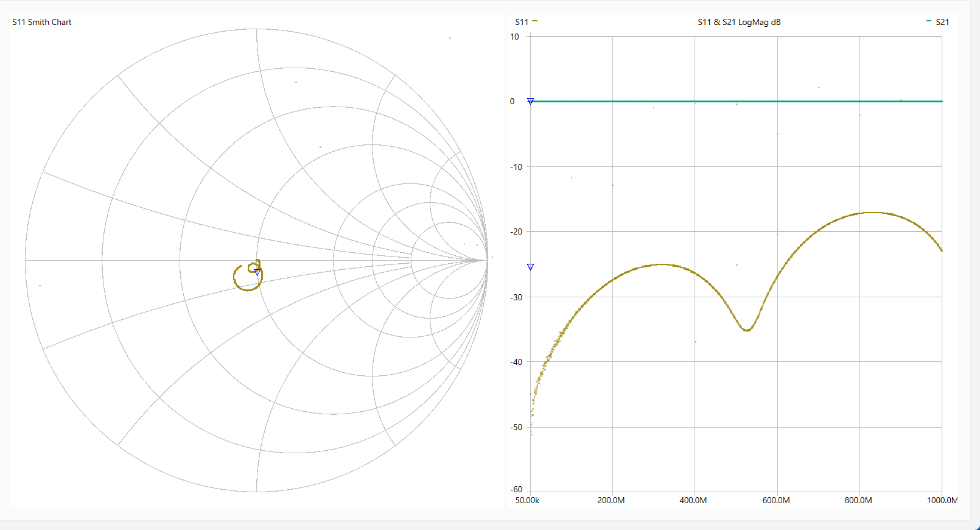The height and width of the screenshot is (530, 980).
Task: Select the S11 marker triangle near -25 dB
Action: click(530, 267)
